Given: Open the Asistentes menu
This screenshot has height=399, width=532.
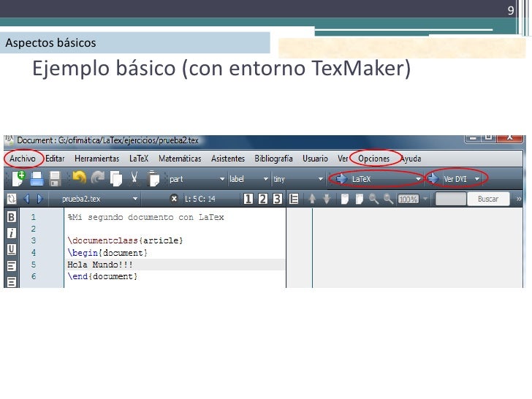Looking at the screenshot, I should [x=228, y=159].
